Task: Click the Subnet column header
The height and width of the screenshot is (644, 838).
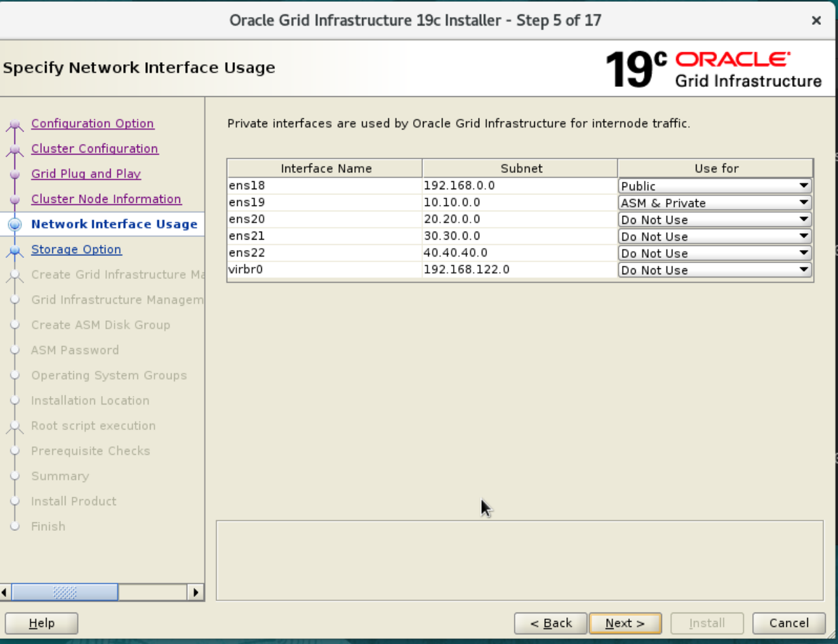Action: click(520, 168)
